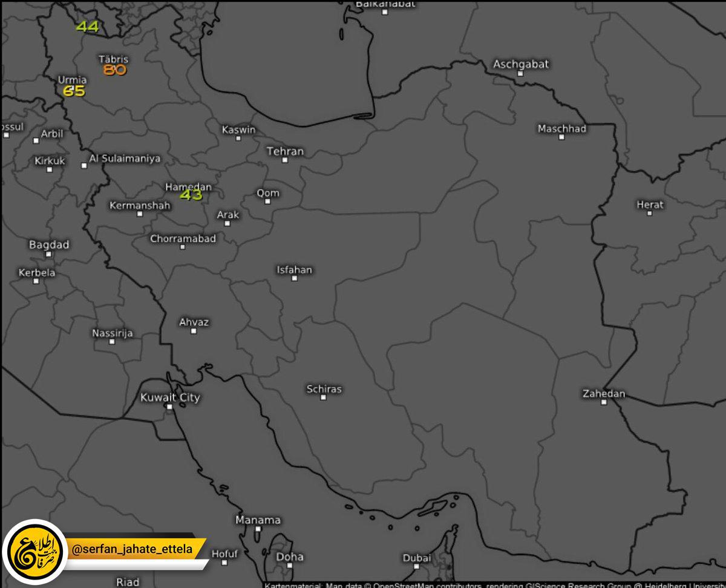Click the Kerbela city label
This screenshot has width=726, height=588.
tap(36, 272)
